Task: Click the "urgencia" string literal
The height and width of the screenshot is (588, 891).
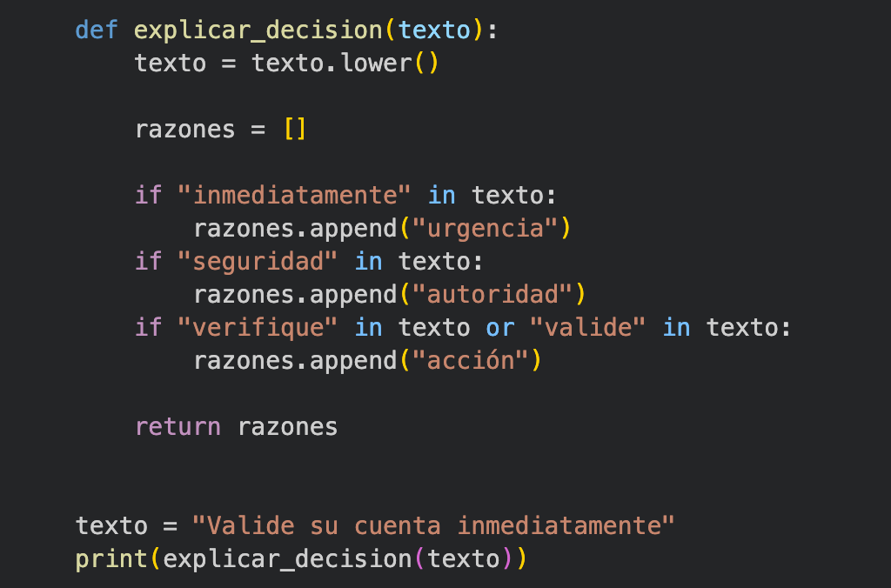Action: click(486, 229)
